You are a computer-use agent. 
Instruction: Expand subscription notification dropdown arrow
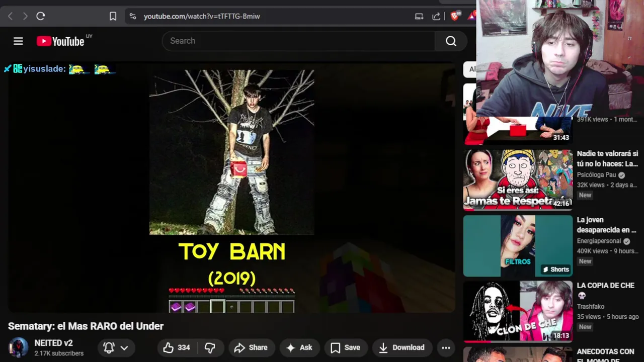(124, 347)
